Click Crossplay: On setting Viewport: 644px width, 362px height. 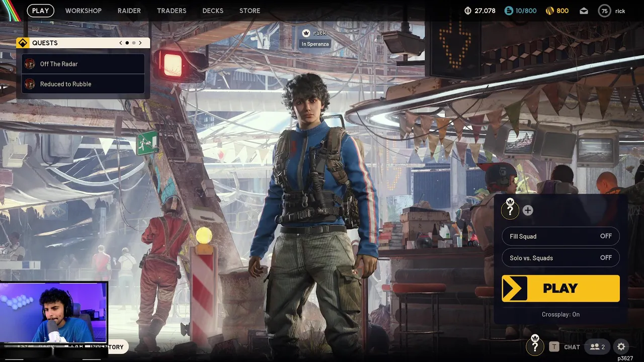[560, 314]
